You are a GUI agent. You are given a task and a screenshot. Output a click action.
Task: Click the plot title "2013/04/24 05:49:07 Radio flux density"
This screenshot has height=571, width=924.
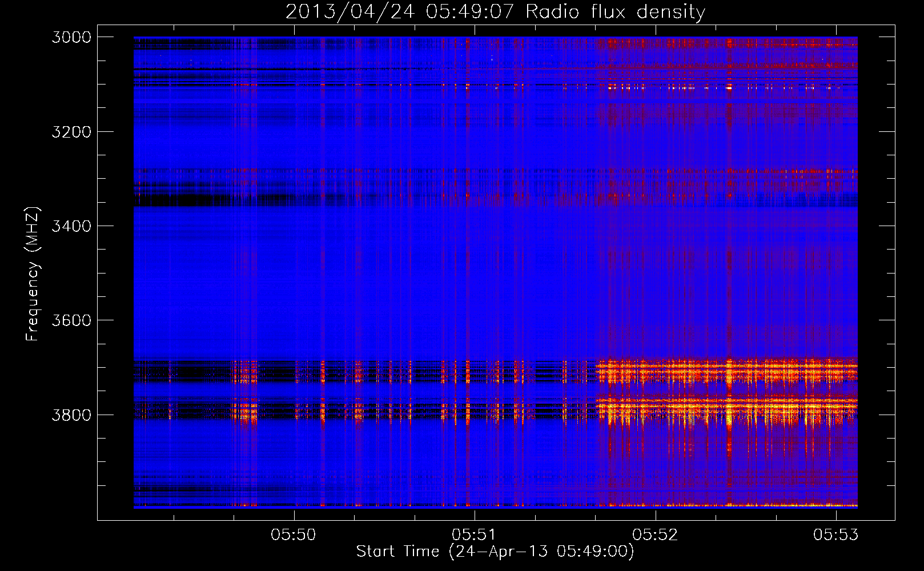click(495, 12)
